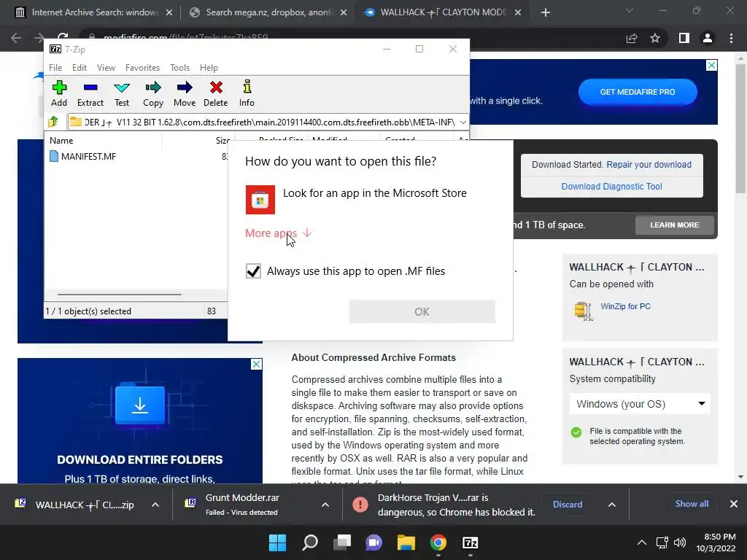The width and height of the screenshot is (747, 560).
Task: Expand Grunt Modder.rar download options chevron
Action: click(x=325, y=505)
